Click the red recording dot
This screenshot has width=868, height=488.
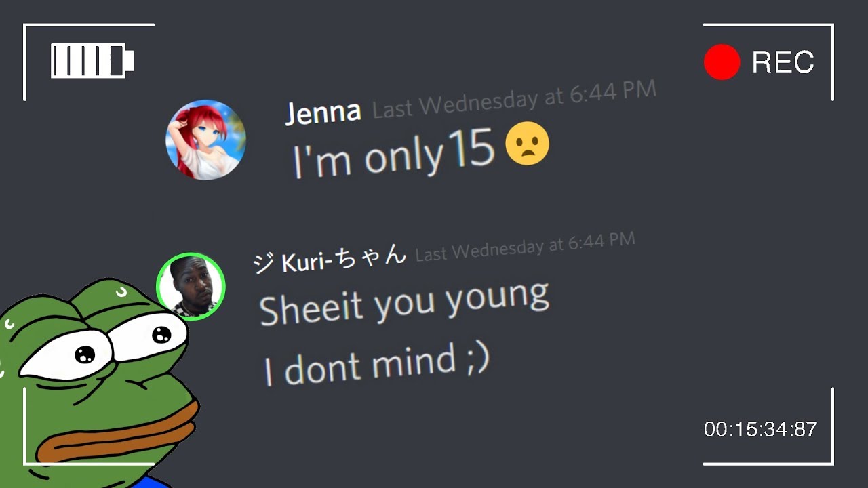click(x=722, y=62)
